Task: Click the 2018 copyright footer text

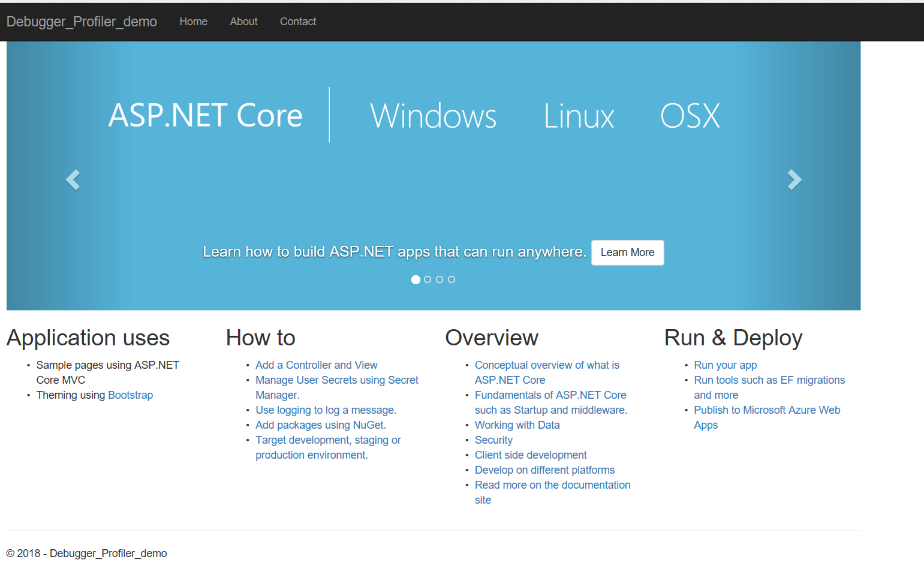Action: [x=86, y=553]
